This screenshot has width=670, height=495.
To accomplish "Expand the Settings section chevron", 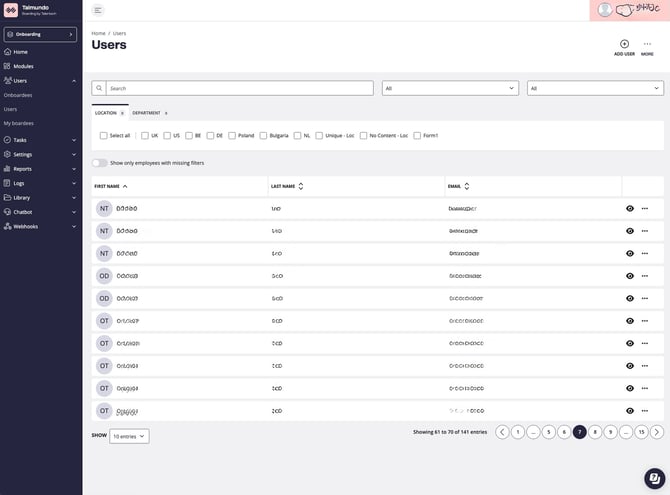I will [74, 155].
